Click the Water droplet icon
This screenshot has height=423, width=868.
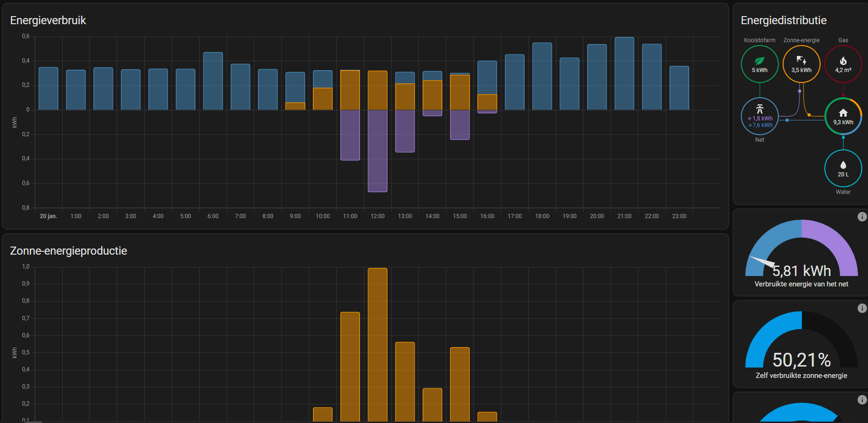(x=843, y=165)
